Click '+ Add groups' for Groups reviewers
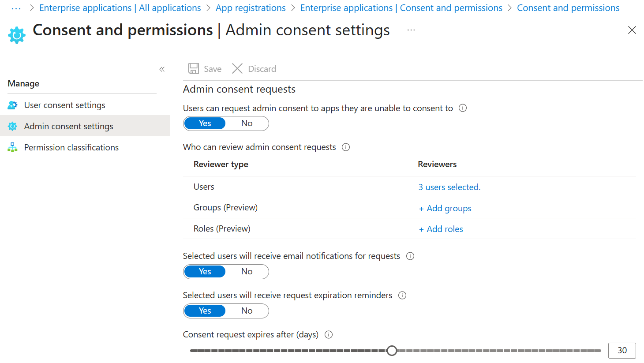Image resolution: width=644 pixels, height=363 pixels. tap(445, 208)
